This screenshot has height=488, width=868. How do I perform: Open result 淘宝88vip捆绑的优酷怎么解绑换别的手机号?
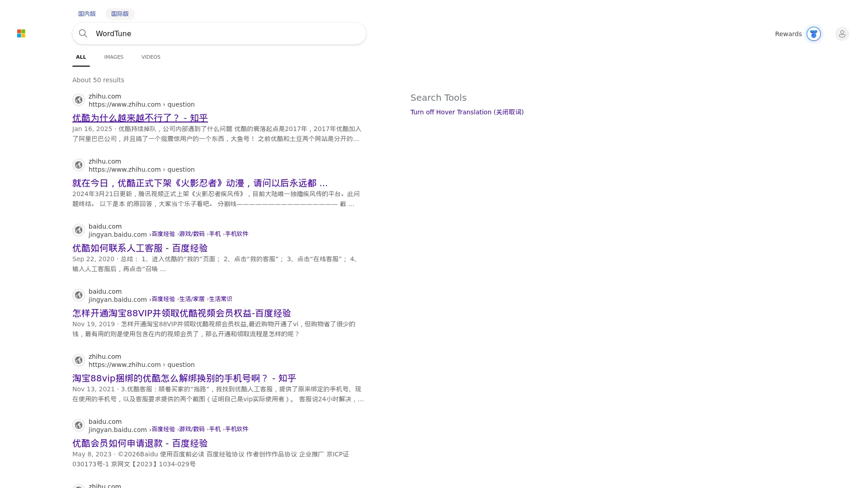click(x=184, y=378)
